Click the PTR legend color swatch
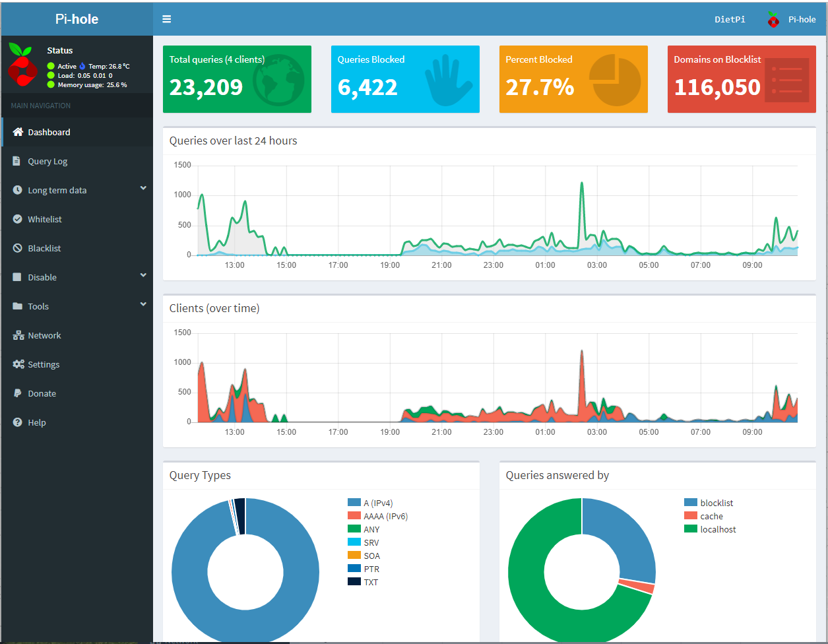Screen dimensions: 828x644 tap(354, 569)
